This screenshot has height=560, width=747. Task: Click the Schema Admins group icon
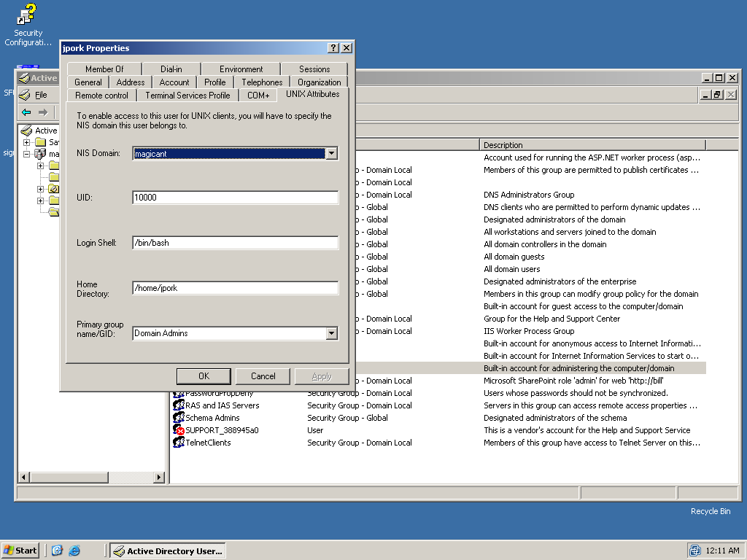click(179, 418)
